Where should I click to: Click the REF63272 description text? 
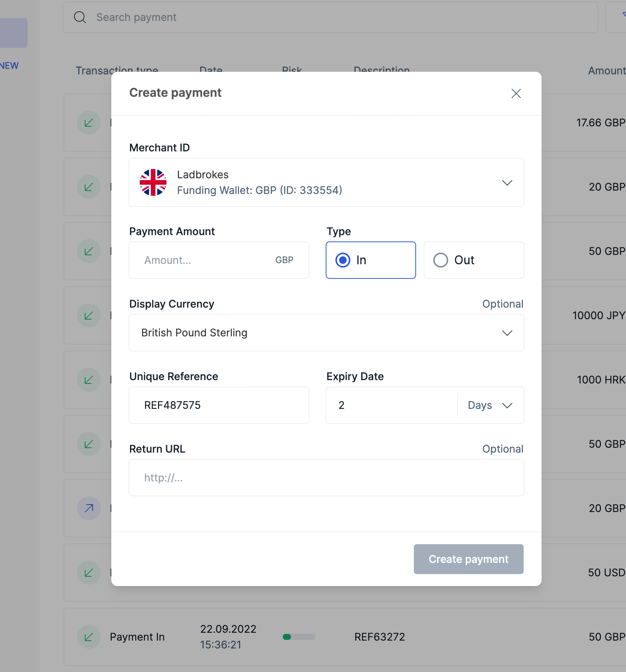379,637
